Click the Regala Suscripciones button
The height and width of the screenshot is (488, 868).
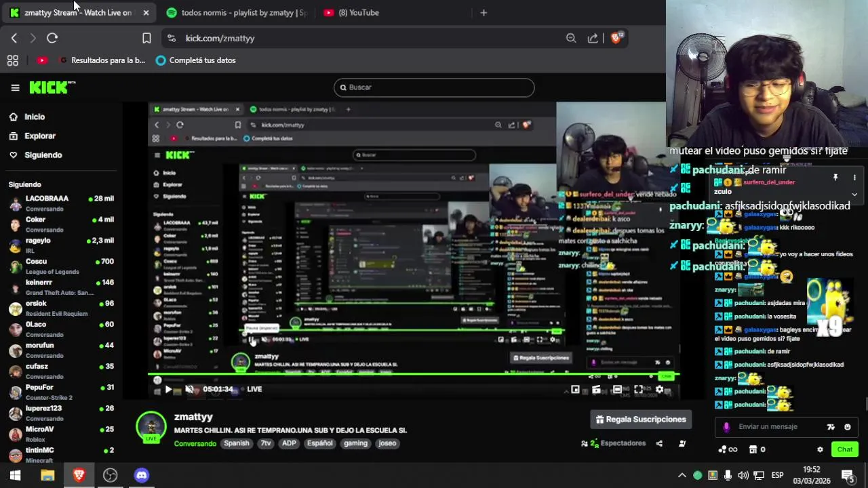pyautogui.click(x=641, y=420)
